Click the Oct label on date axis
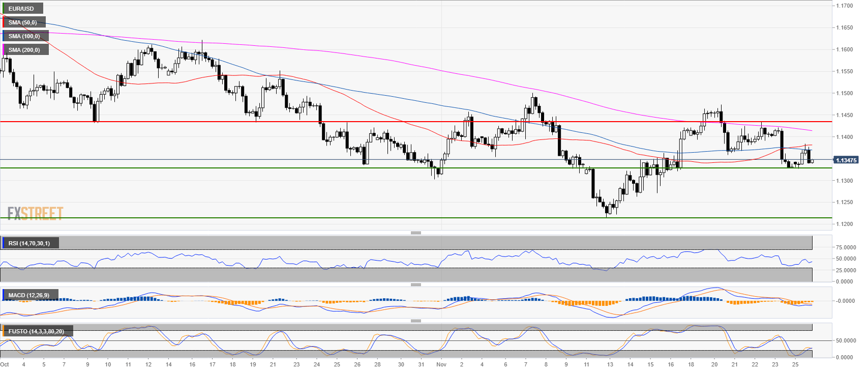This screenshot has width=868, height=371. [x=5, y=364]
